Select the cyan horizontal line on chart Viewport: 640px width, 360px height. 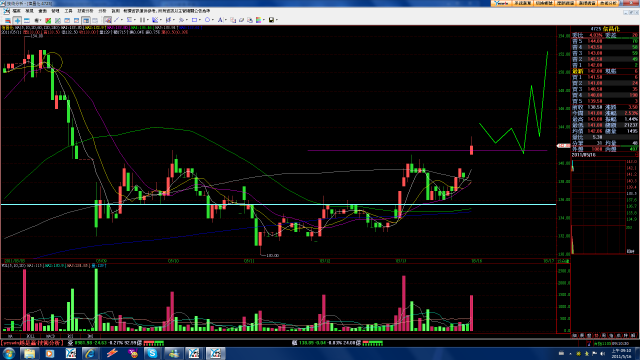tap(278, 204)
